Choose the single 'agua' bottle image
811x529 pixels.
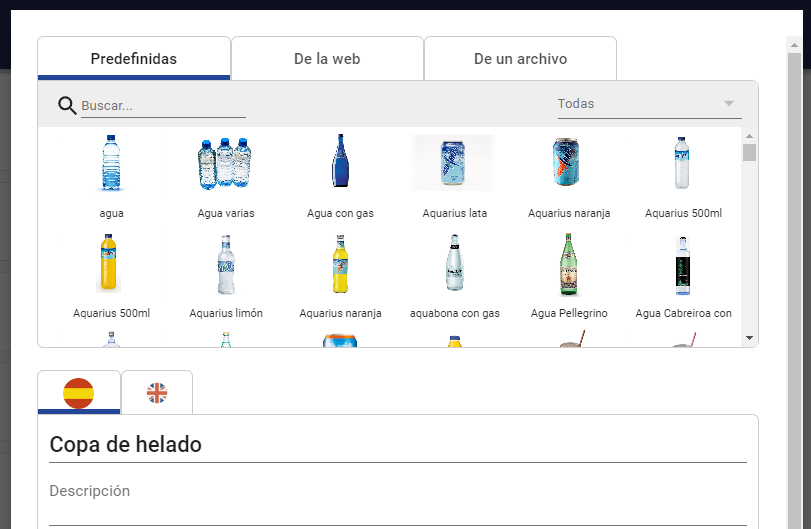(111, 162)
